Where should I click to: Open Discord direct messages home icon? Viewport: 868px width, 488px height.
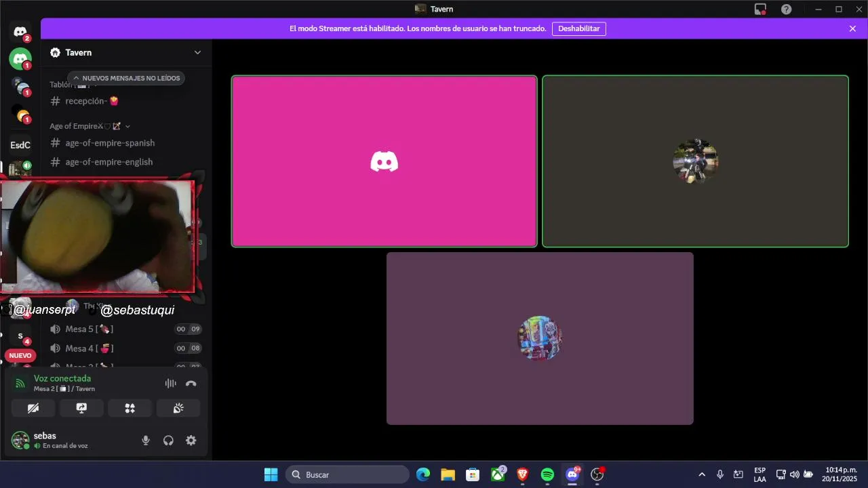[x=20, y=32]
